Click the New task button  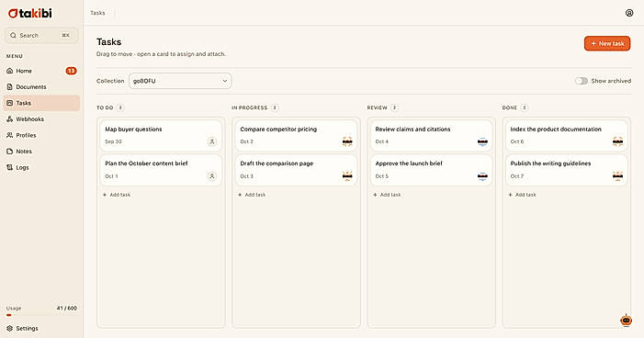click(x=607, y=43)
